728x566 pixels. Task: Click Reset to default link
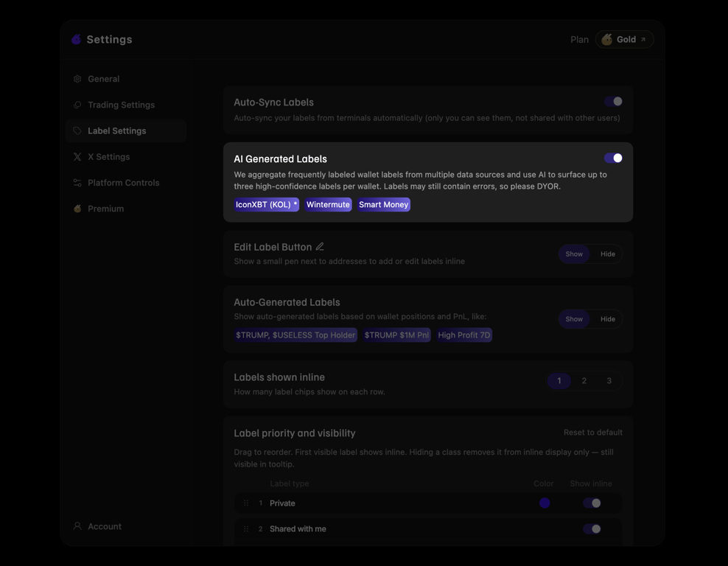[x=593, y=433]
